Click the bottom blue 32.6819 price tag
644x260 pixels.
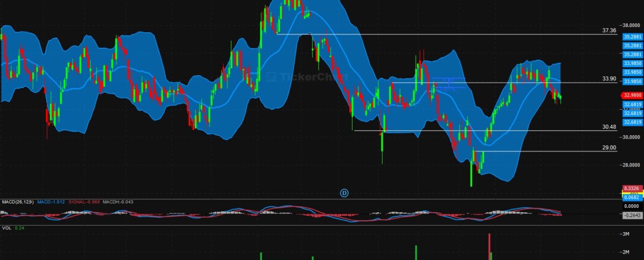[632, 122]
